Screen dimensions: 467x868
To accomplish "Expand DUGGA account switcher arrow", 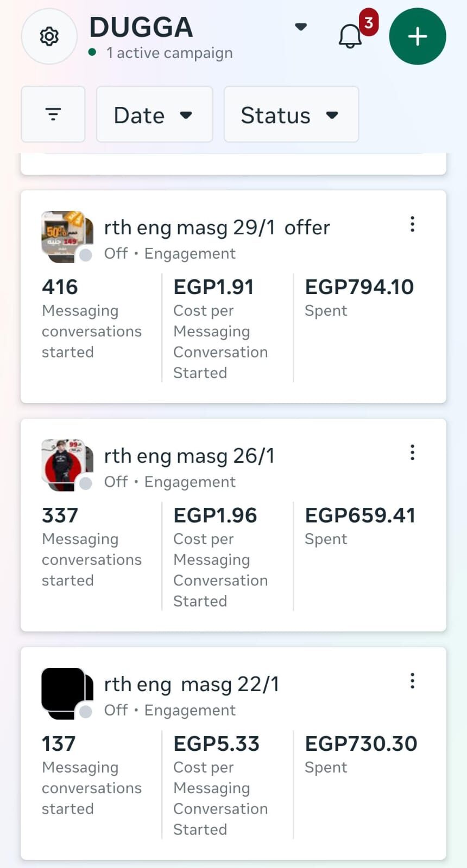I will 301,27.
